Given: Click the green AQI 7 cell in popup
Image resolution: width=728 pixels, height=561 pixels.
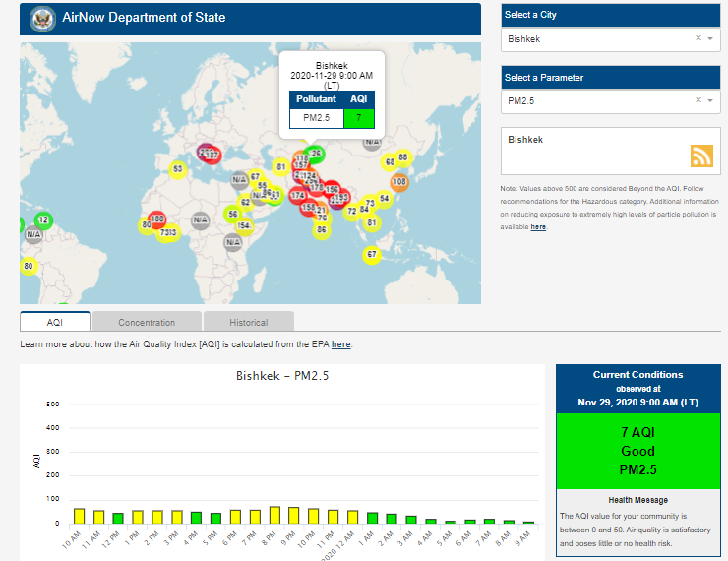Looking at the screenshot, I should [358, 118].
